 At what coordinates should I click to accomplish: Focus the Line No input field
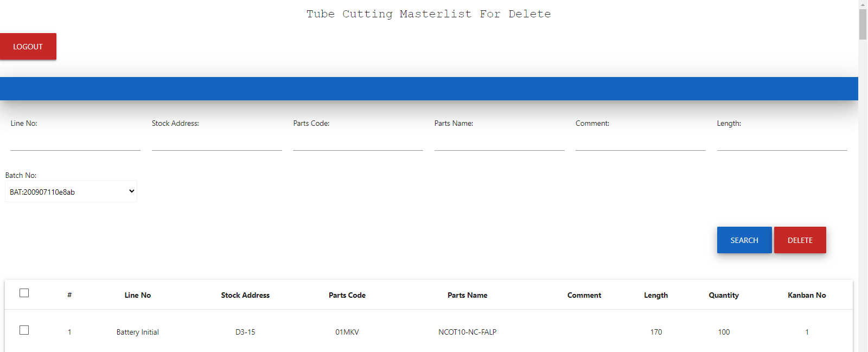coord(75,142)
